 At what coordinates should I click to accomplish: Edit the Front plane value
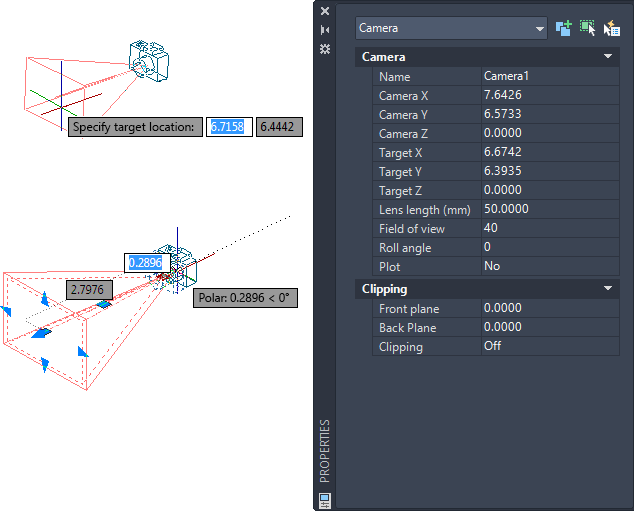pyautogui.click(x=550, y=308)
